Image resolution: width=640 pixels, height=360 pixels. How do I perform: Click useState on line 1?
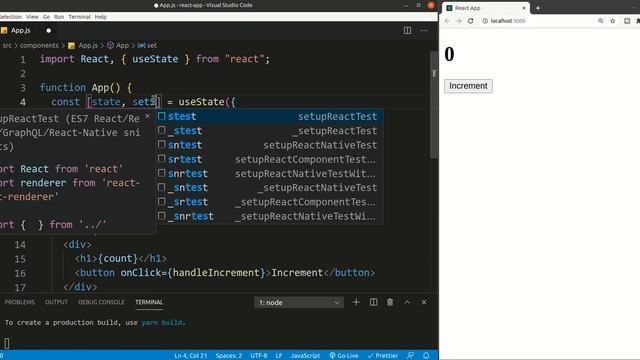(x=155, y=59)
